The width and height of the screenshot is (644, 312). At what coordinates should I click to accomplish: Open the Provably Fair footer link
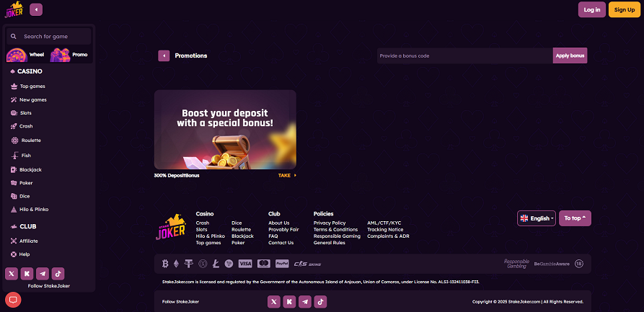[283, 229]
